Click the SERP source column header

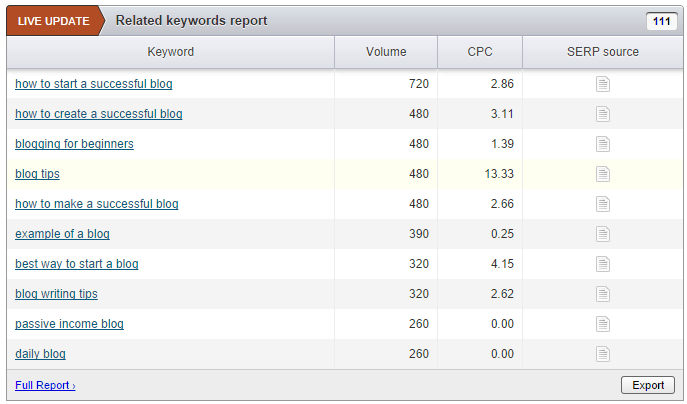[x=603, y=52]
